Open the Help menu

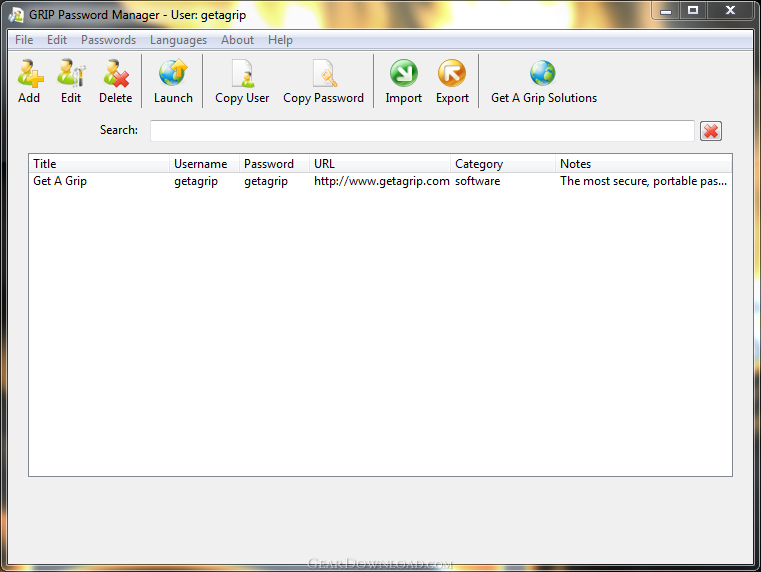click(x=280, y=40)
